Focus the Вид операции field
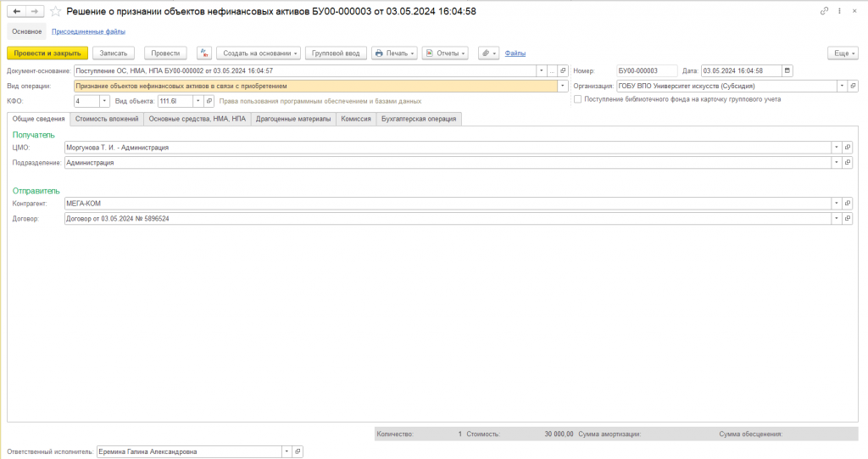The width and height of the screenshot is (868, 459). click(x=315, y=86)
